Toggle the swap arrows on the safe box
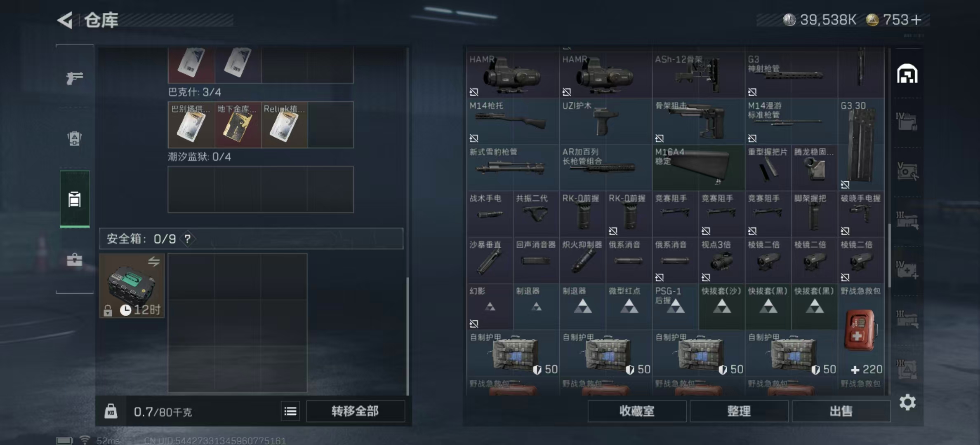 [154, 261]
